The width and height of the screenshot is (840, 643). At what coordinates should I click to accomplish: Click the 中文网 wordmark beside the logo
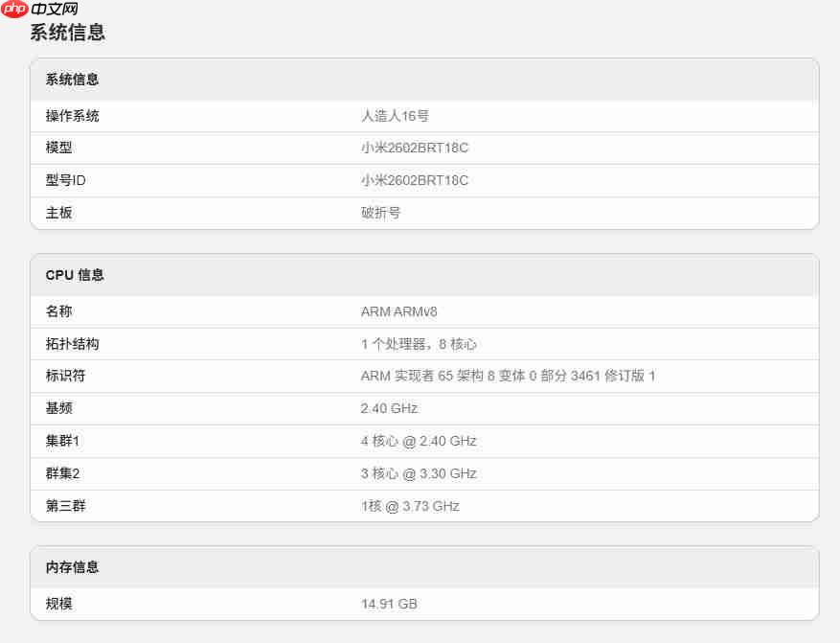click(53, 11)
